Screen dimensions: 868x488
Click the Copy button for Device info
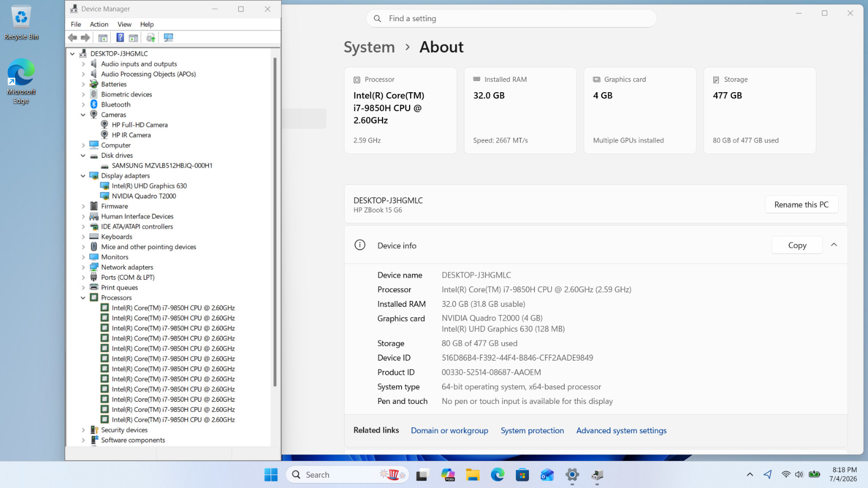pos(797,245)
